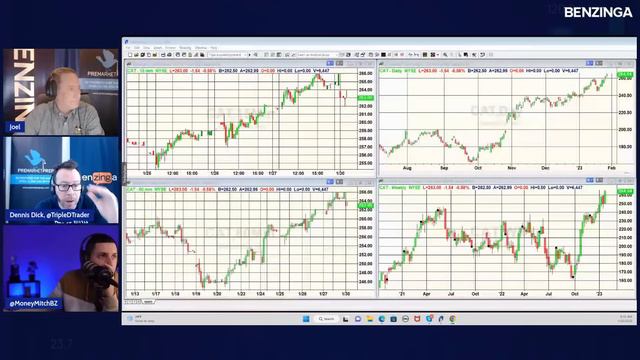Image resolution: width=640 pixels, height=360 pixels.
Task: Click the grey icon on the CAT Weekly chart title bar
Action: [x=599, y=180]
